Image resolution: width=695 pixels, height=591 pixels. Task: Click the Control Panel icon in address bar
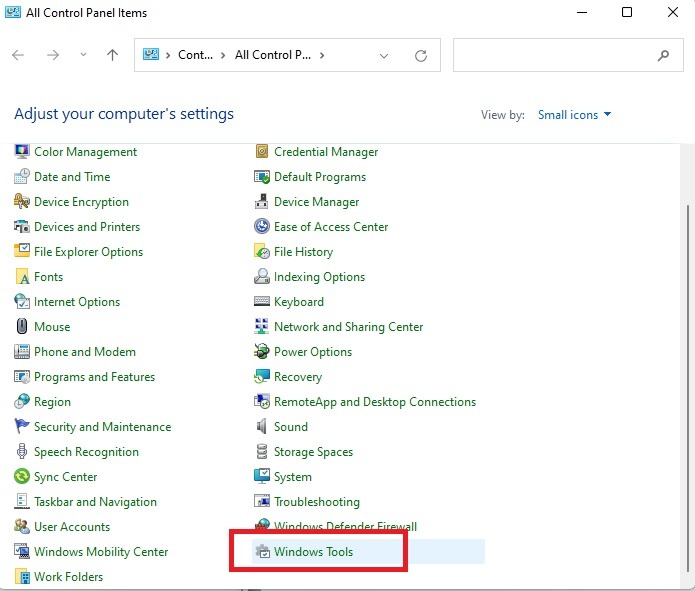pos(151,54)
